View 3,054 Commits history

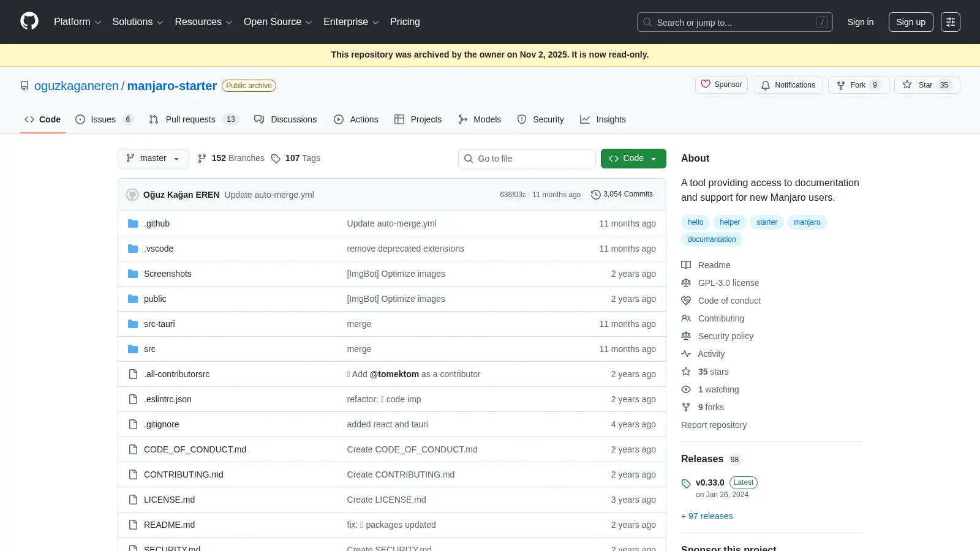coord(622,194)
